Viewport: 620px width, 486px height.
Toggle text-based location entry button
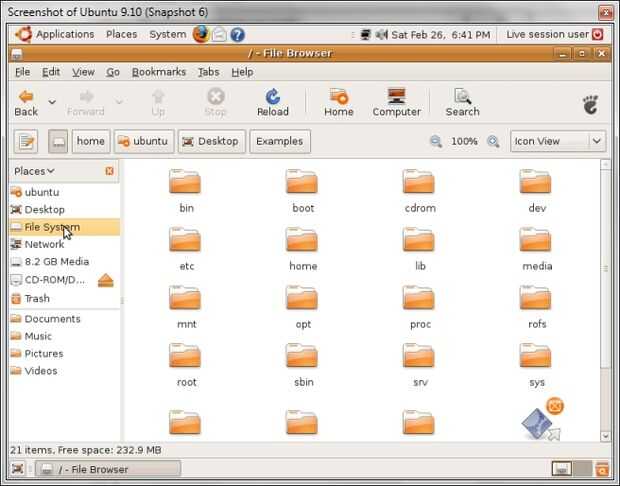coord(26,141)
